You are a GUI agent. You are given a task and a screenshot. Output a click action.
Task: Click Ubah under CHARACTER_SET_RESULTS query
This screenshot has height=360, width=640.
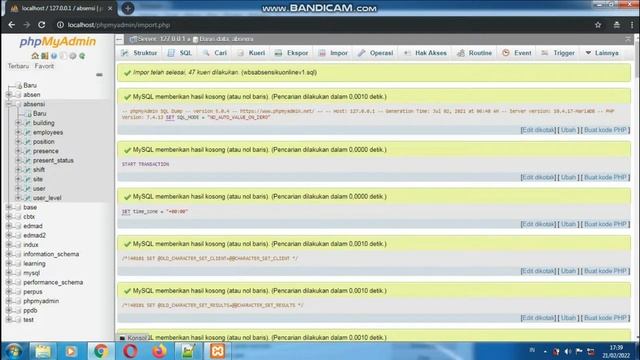(x=568, y=318)
